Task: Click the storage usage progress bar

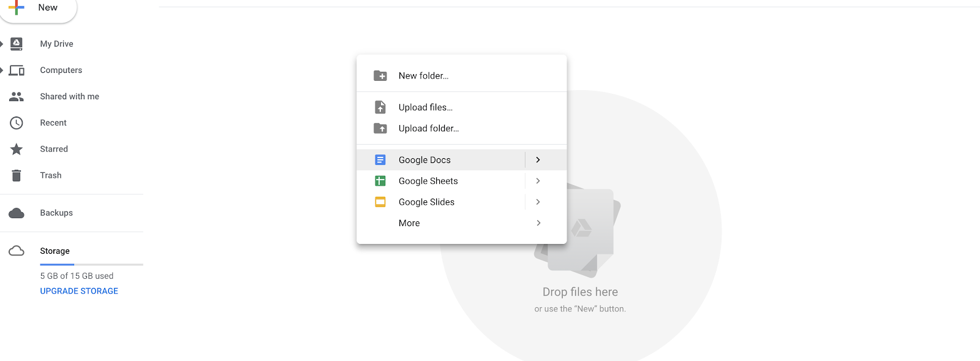Action: point(91,265)
